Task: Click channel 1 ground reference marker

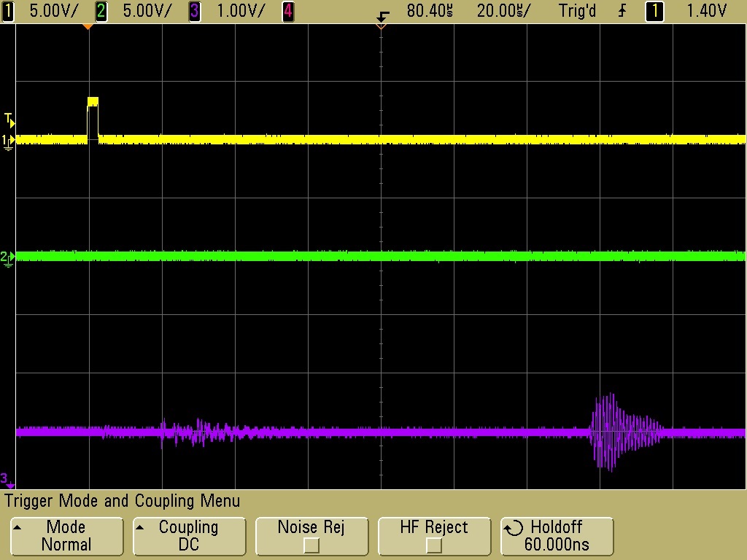Action: click(x=8, y=142)
